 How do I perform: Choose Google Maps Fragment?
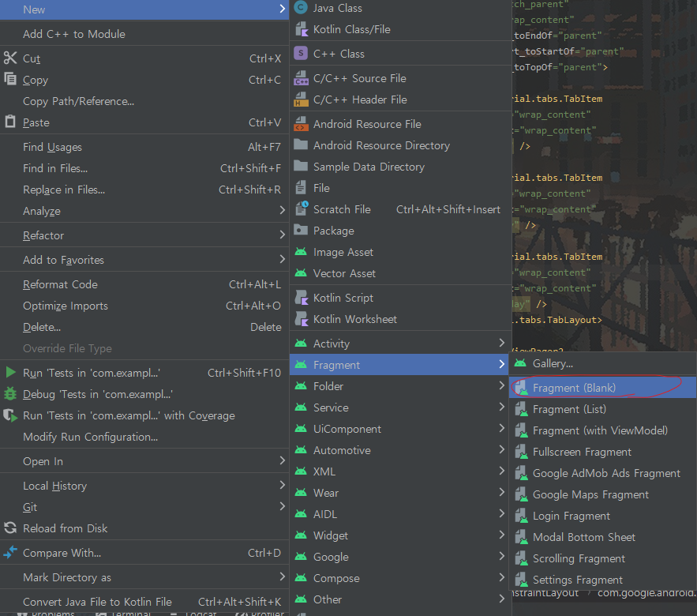[x=603, y=494]
